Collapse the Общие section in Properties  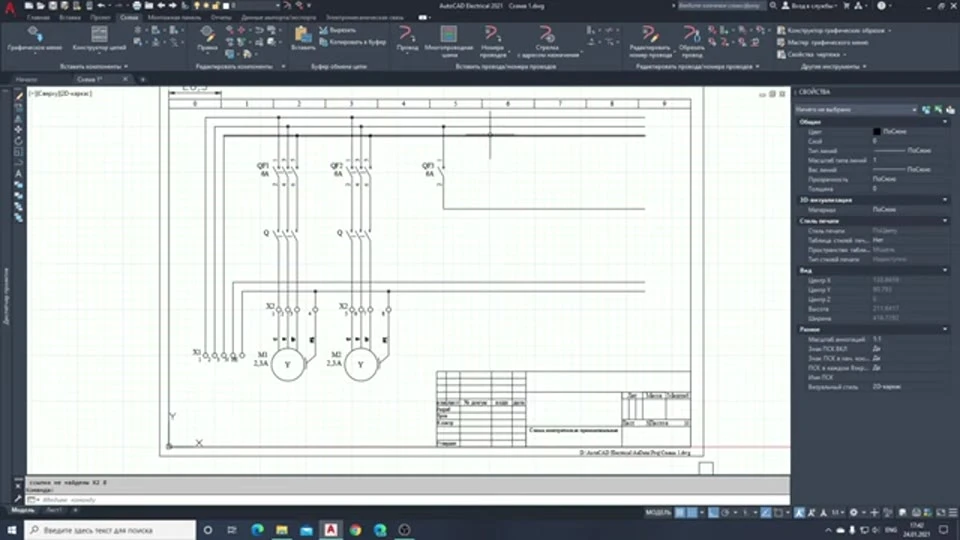pos(945,122)
